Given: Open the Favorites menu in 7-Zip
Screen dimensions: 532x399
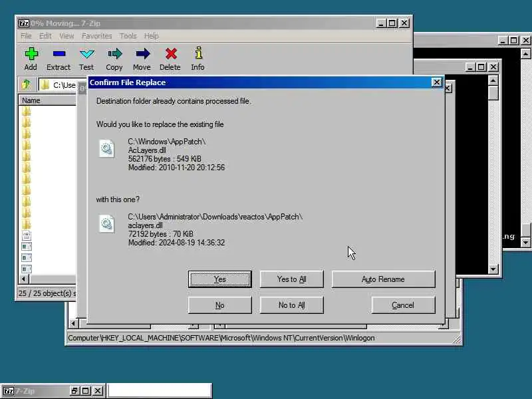Looking at the screenshot, I should click(x=96, y=36).
